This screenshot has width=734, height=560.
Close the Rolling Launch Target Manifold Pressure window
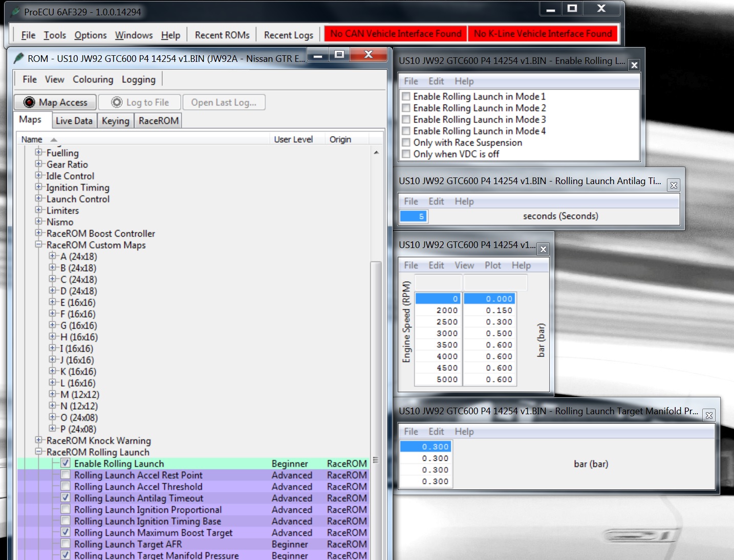(709, 415)
